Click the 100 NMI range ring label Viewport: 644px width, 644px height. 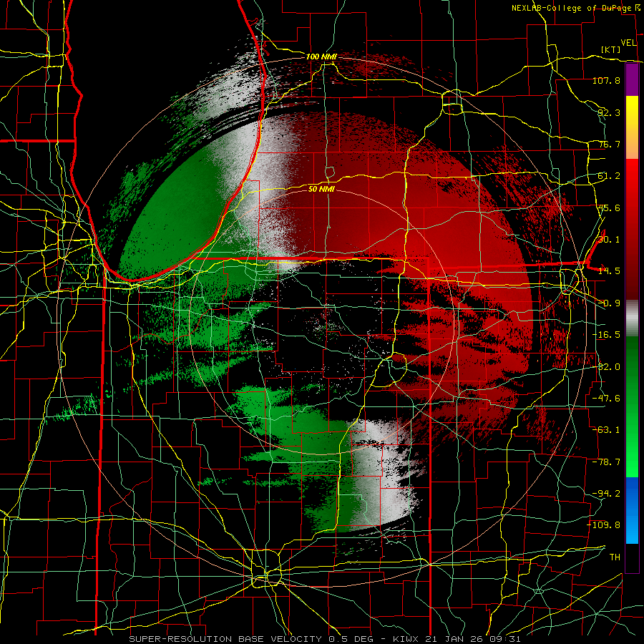321,57
